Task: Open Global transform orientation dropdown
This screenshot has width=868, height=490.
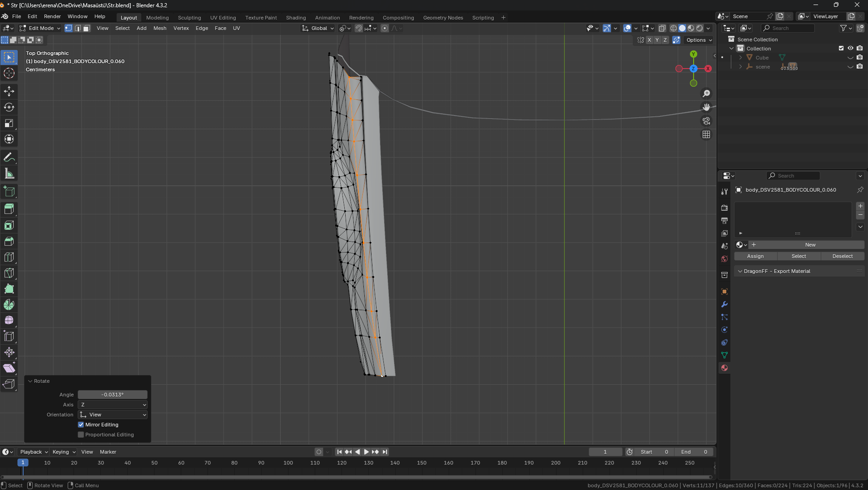Action: (x=318, y=28)
